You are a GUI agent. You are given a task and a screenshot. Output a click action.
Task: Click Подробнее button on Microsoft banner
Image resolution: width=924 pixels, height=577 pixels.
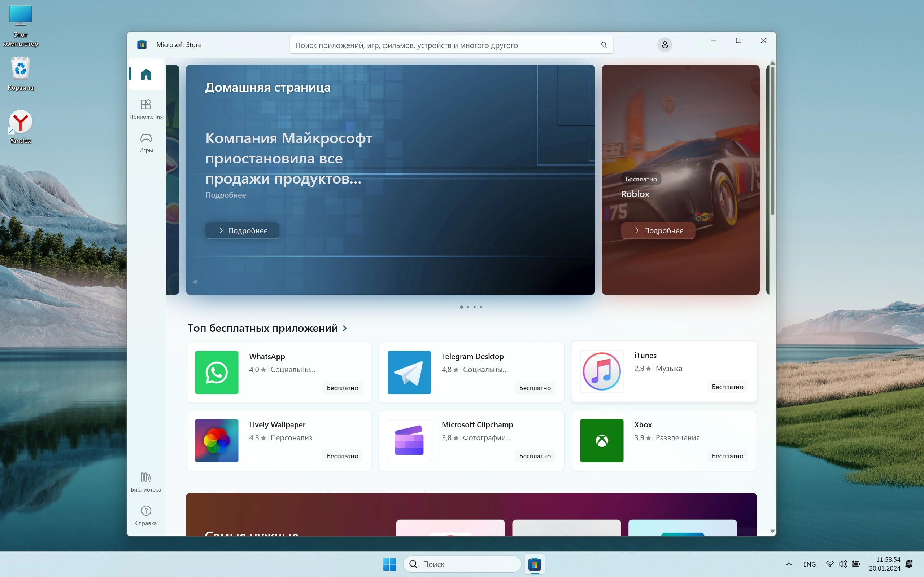click(243, 230)
